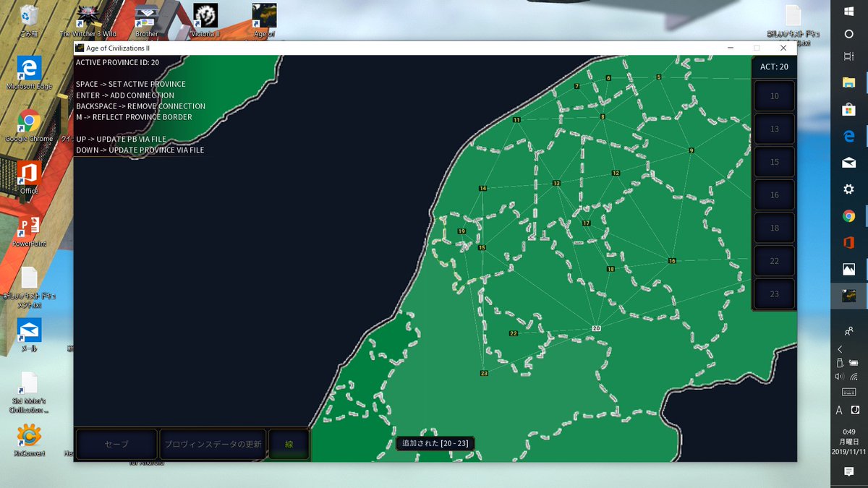The width and height of the screenshot is (868, 488).
Task: Click province marker 23 on map
Action: point(484,373)
